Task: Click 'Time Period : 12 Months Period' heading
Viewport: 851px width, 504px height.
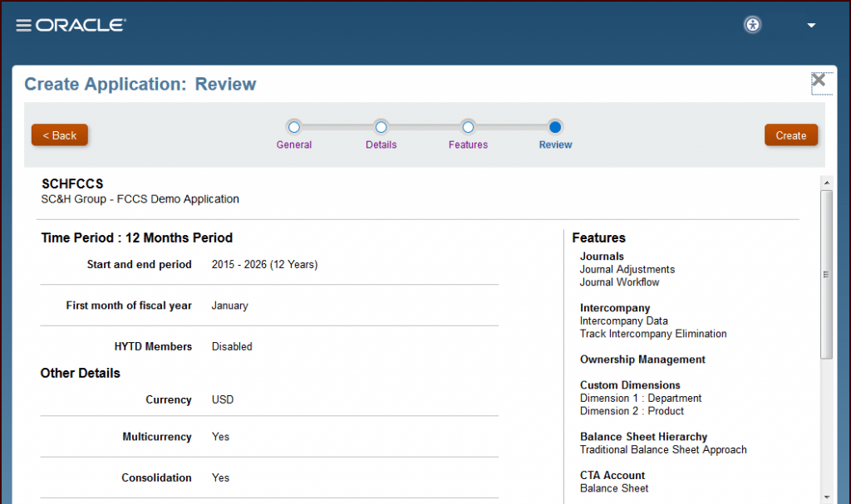Action: 137,238
